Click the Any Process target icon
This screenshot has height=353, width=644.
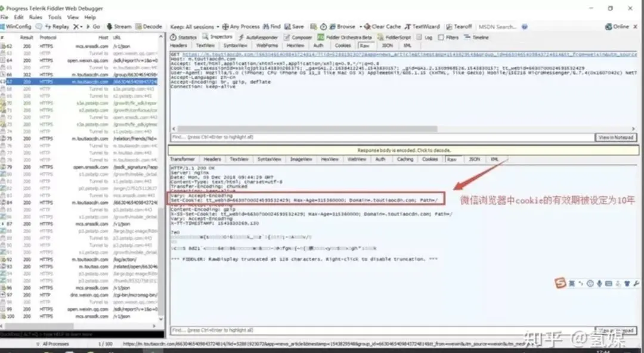(x=225, y=27)
